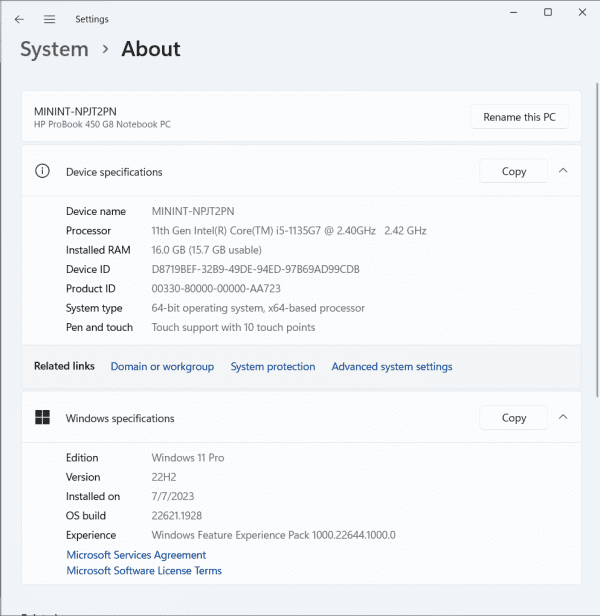The image size is (600, 616).
Task: Click the breadcrumb separator chevron after System
Action: pos(105,49)
